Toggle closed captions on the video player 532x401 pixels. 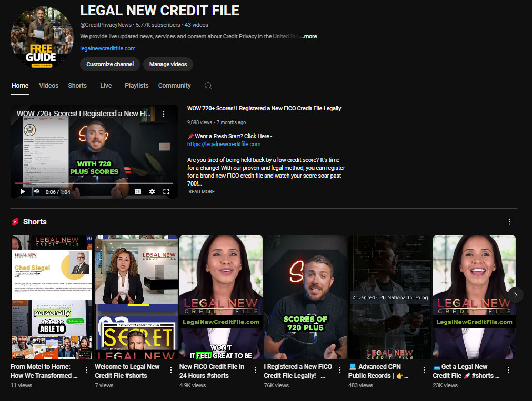tap(138, 192)
